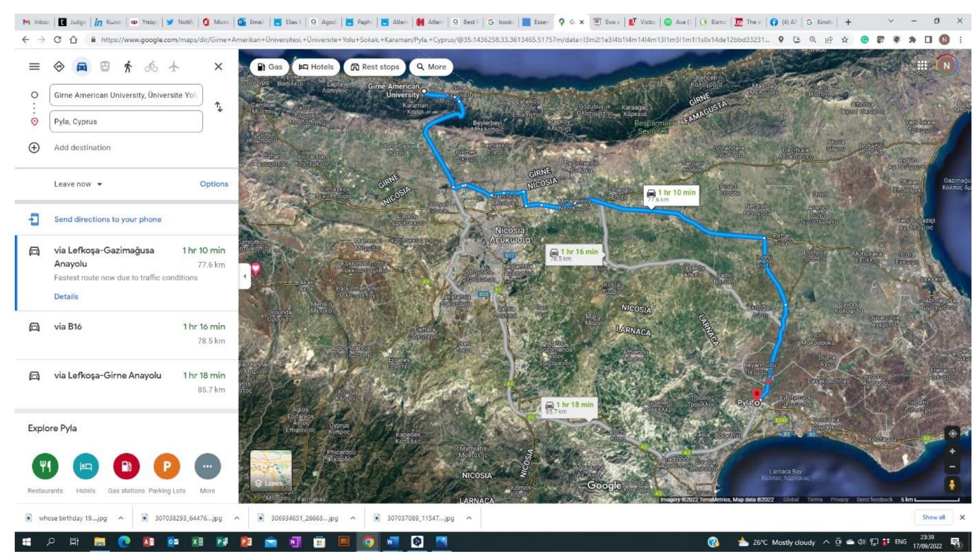Click the reverse starting point and destination arrows
This screenshot has width=973, height=560.
pos(219,107)
